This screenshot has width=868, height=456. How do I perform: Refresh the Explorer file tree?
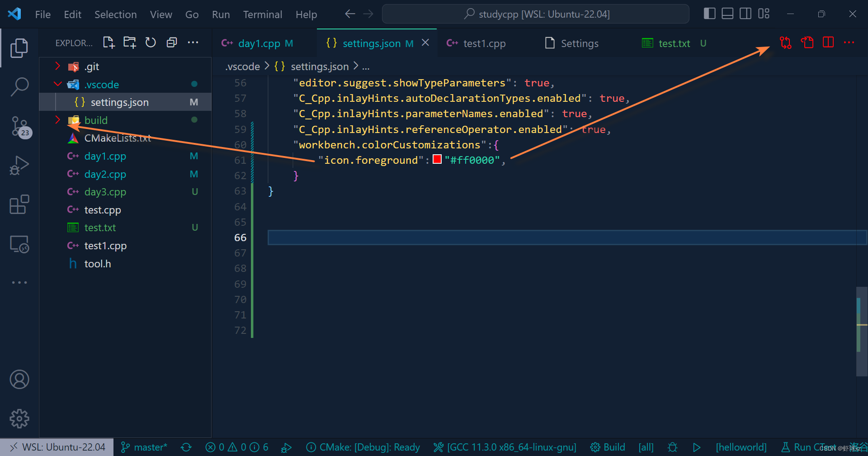point(151,43)
